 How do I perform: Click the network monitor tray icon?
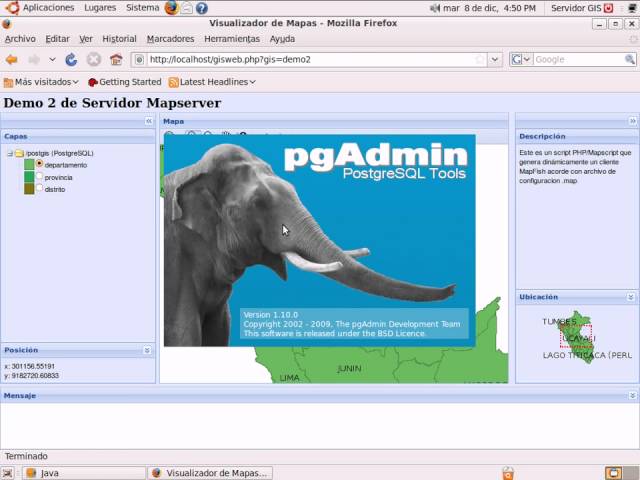click(x=632, y=8)
